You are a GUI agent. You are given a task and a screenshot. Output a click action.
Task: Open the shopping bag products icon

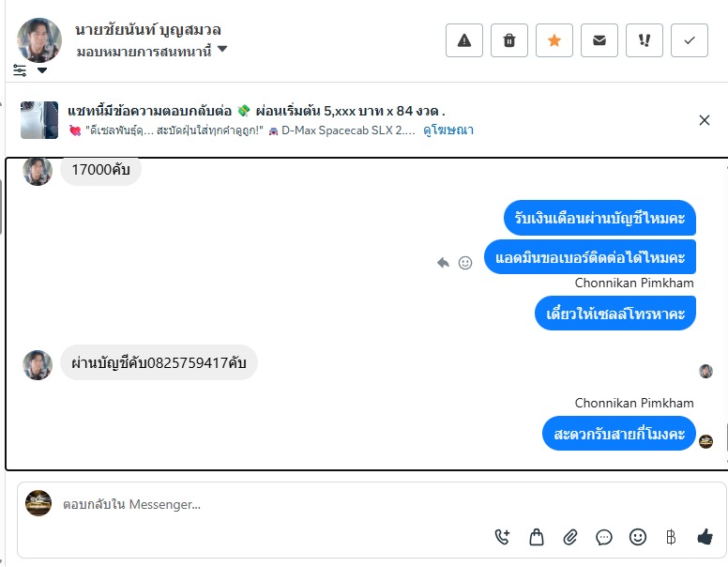tap(536, 537)
